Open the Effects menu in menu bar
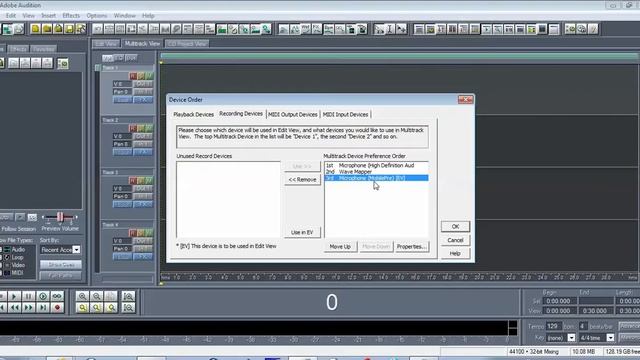The width and height of the screenshot is (640, 360). 71,16
